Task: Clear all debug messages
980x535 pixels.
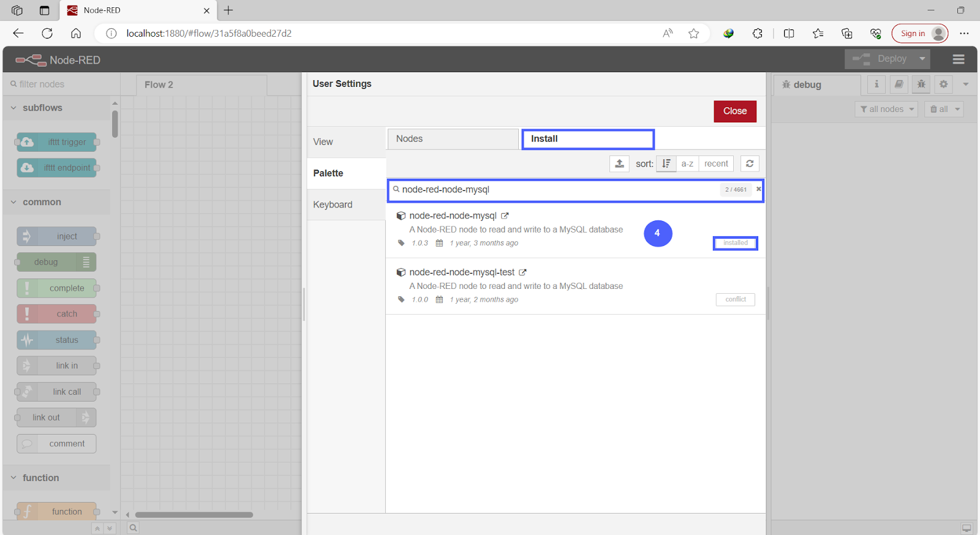Action: (939, 109)
